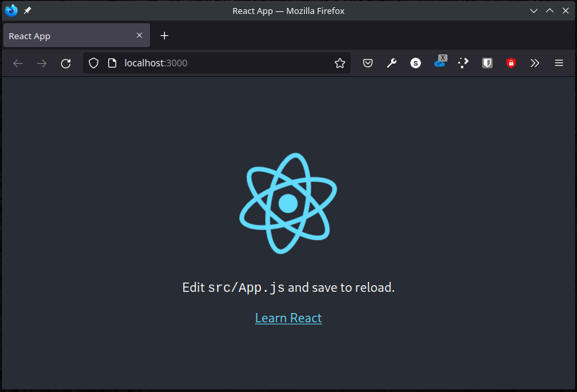The width and height of the screenshot is (577, 392).
Task: Open the white circle S extension
Action: click(x=416, y=63)
